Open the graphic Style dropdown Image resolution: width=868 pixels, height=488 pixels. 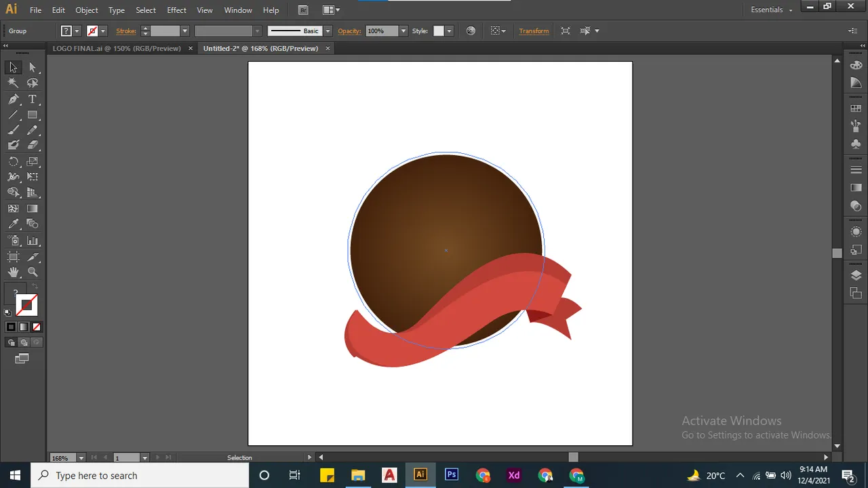tap(449, 31)
